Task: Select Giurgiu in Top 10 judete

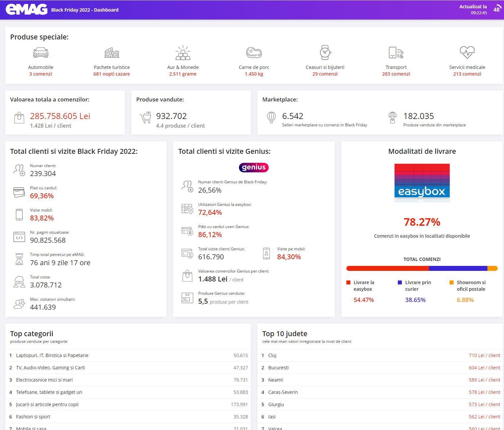Action: tap(380, 404)
